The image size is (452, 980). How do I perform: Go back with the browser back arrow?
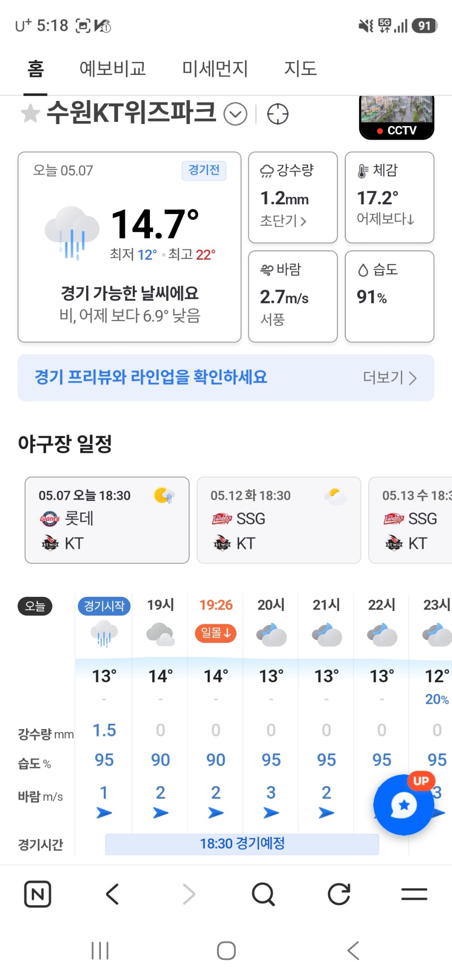tap(113, 894)
